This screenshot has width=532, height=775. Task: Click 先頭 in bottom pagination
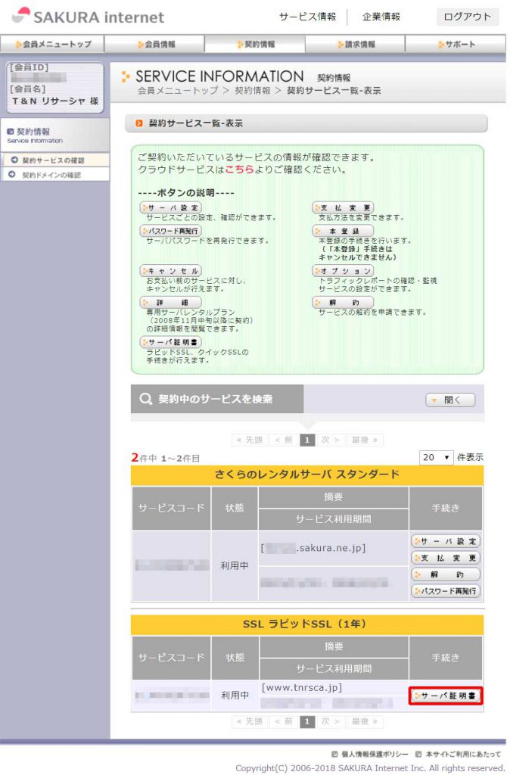click(250, 721)
